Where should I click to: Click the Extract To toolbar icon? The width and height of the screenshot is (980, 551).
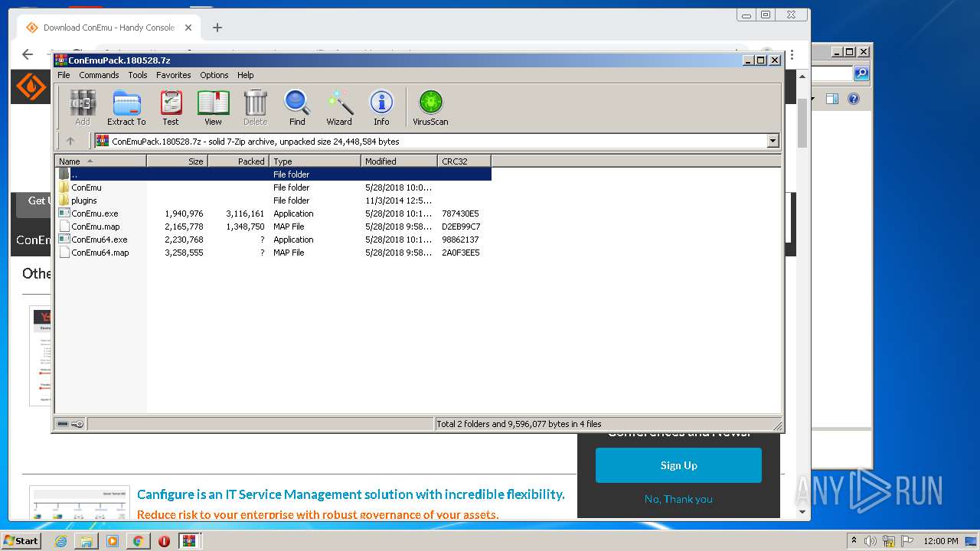click(x=126, y=108)
